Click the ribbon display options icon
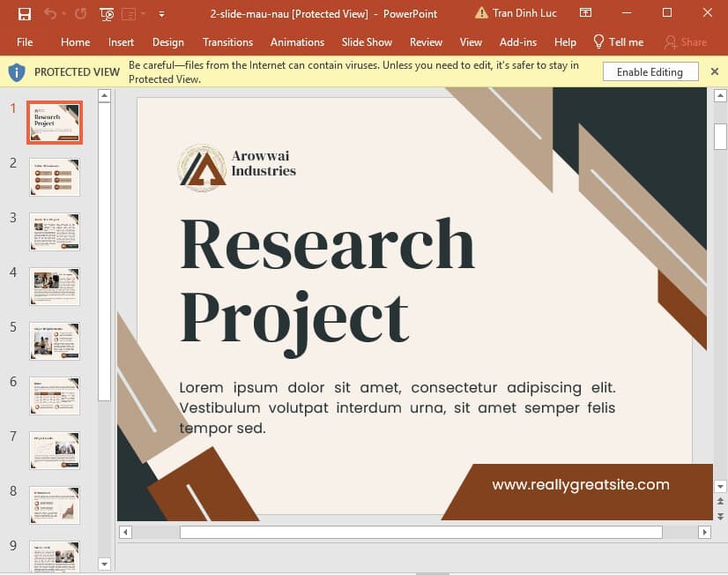This screenshot has height=575, width=728. coord(585,12)
